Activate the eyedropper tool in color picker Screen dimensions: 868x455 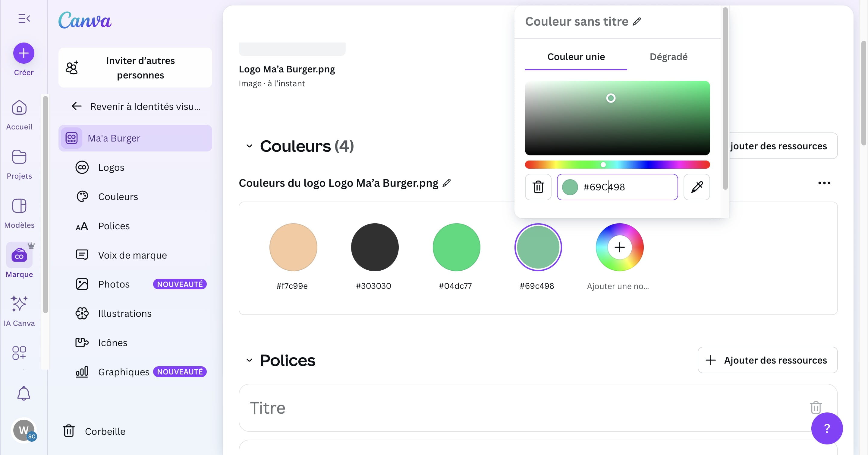697,187
